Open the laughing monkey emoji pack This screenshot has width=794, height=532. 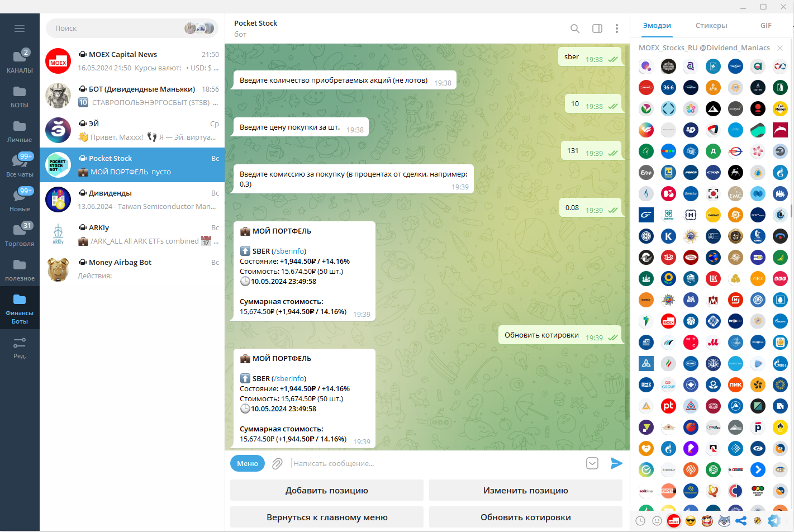point(707,521)
